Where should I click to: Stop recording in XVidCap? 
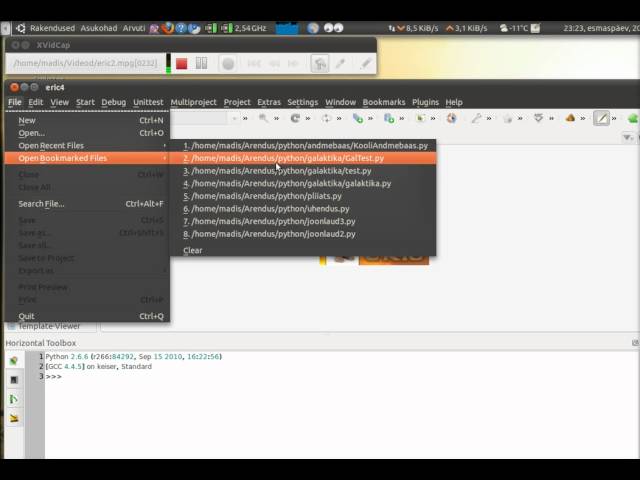182,63
